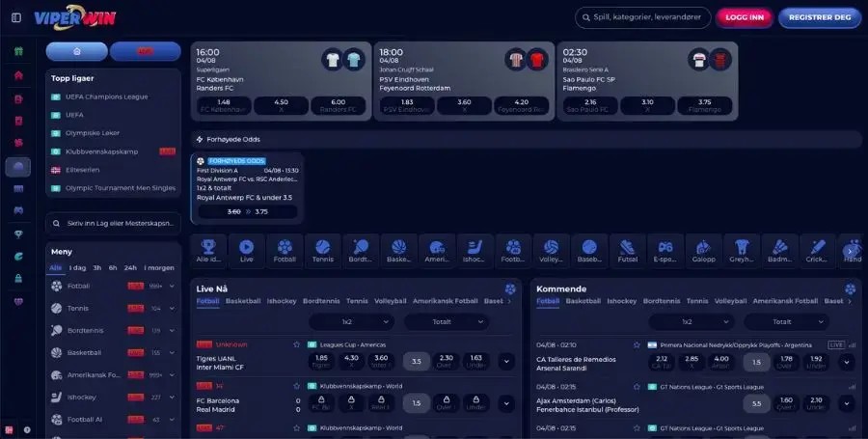Click the blue home button above Topp ligaer
The image size is (868, 439).
(77, 51)
